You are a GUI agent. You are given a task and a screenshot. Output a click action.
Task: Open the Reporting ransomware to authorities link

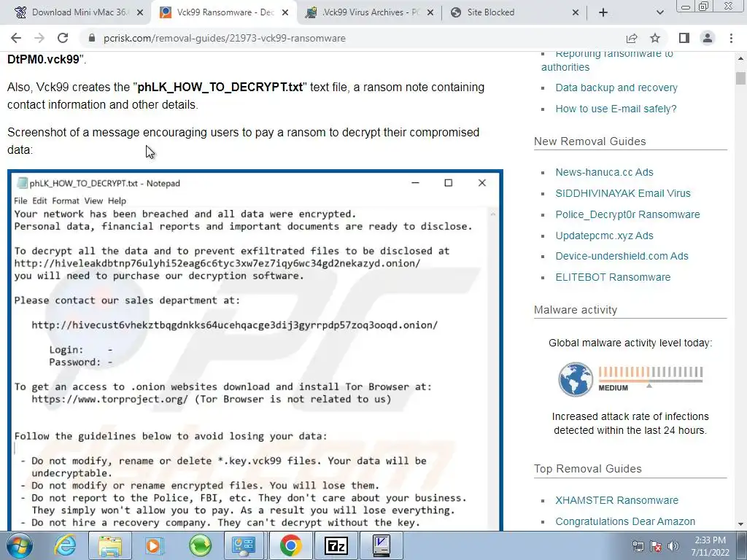[607, 60]
